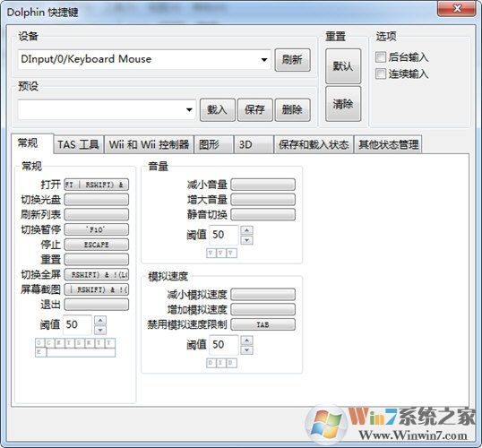482x448 pixels.
Task: Click the 删除 preset button
Action: click(x=292, y=110)
